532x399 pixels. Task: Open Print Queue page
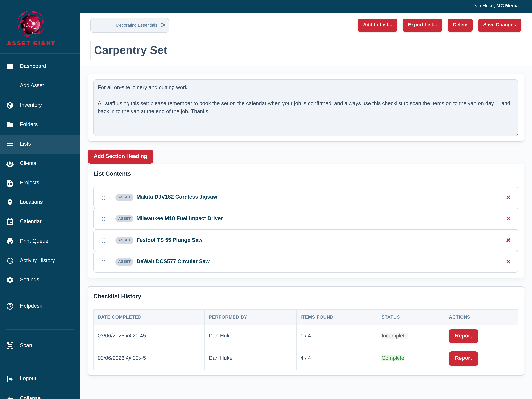click(40, 241)
